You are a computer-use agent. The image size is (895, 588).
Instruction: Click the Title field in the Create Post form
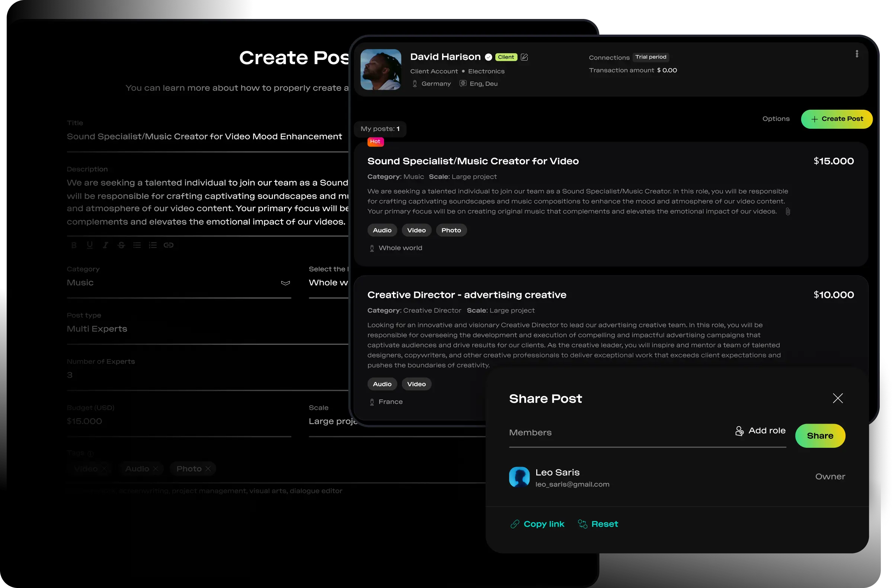[207, 136]
